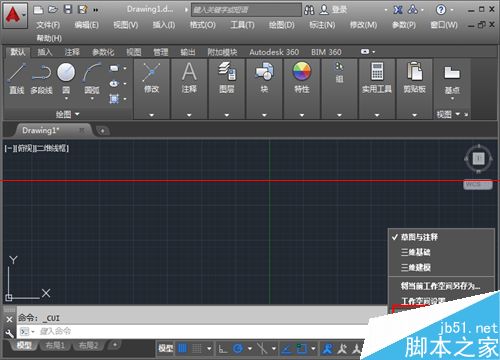Open the 文件(F) menu
The image size is (500, 360).
48,25
